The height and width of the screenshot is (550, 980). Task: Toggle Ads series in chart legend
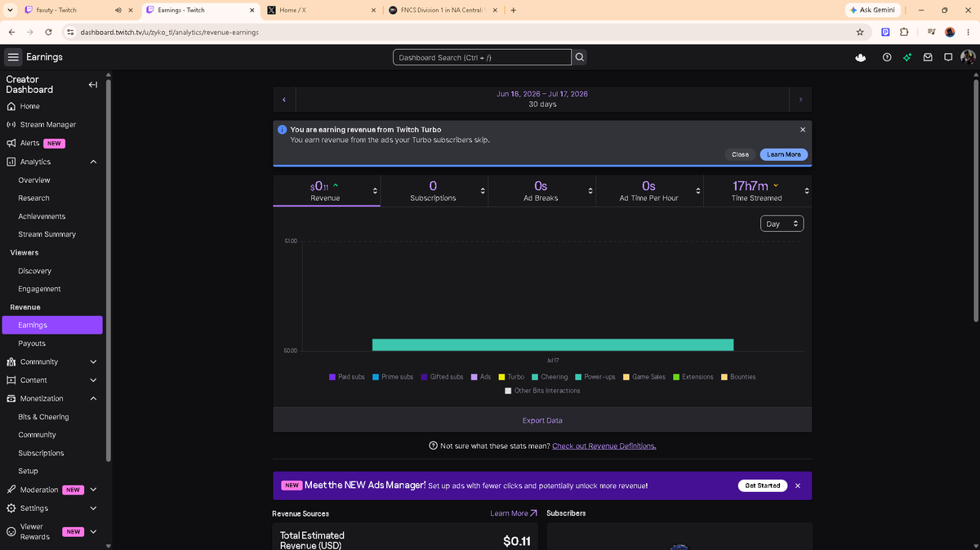click(481, 377)
